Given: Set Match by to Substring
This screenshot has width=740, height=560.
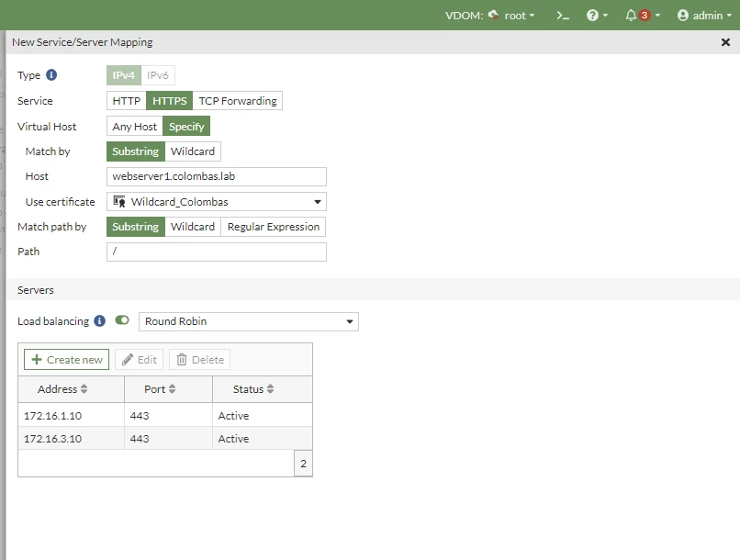Looking at the screenshot, I should click(136, 151).
